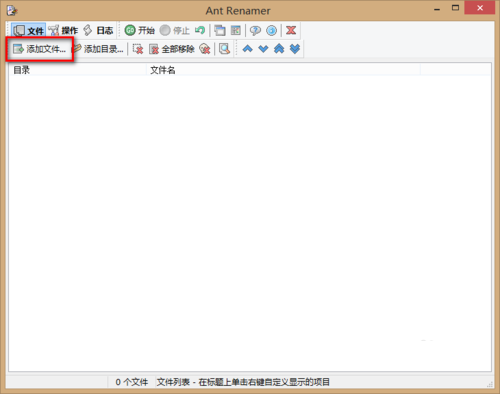Click 全部移除 to remove all files
Viewport: 500px width, 394px height.
pyautogui.click(x=172, y=49)
